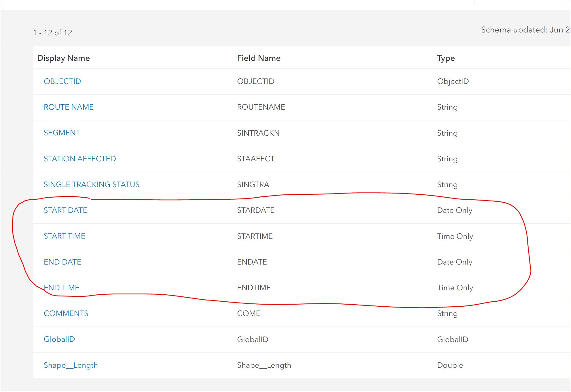Open the OBJECTID field details
The width and height of the screenshot is (571, 392).
click(62, 81)
